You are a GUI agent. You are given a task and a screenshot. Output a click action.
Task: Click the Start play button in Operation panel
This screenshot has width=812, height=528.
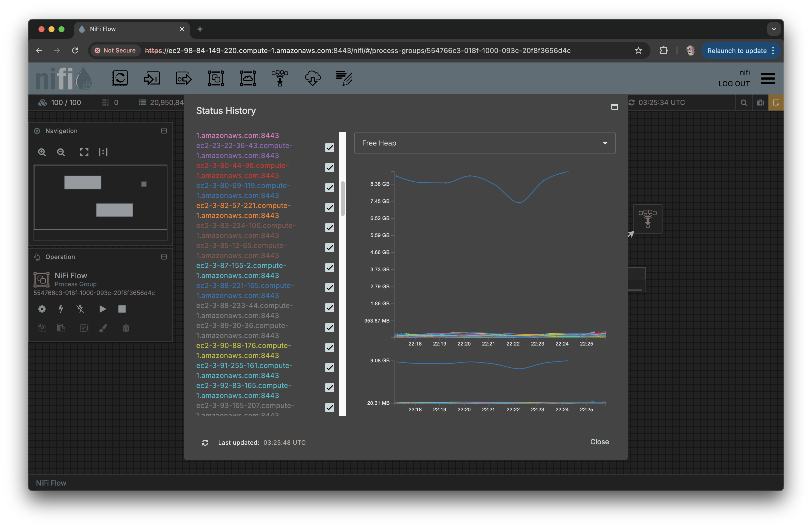point(102,309)
